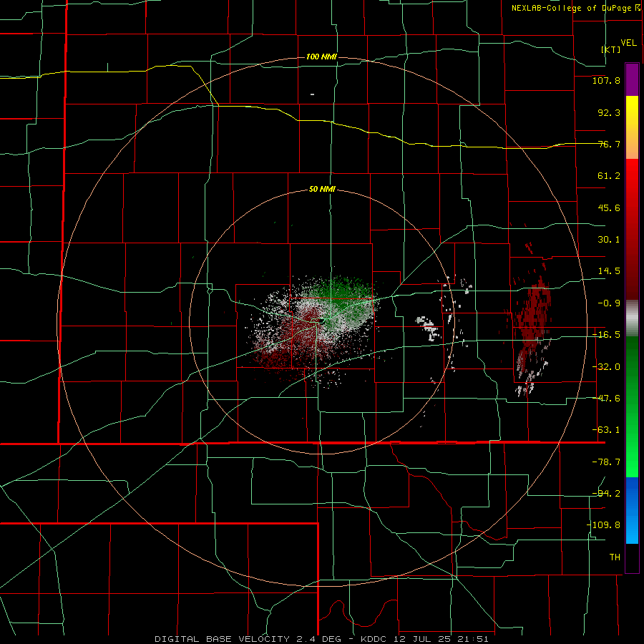This screenshot has height=644, width=644.
Task: Click the 100 NMI range ring label
Action: tap(321, 57)
